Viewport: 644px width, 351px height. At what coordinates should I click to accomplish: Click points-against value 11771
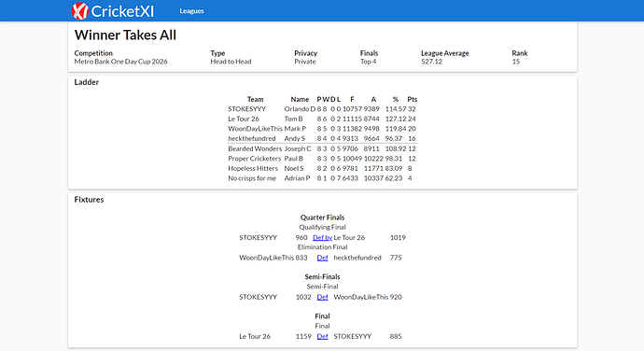(373, 169)
